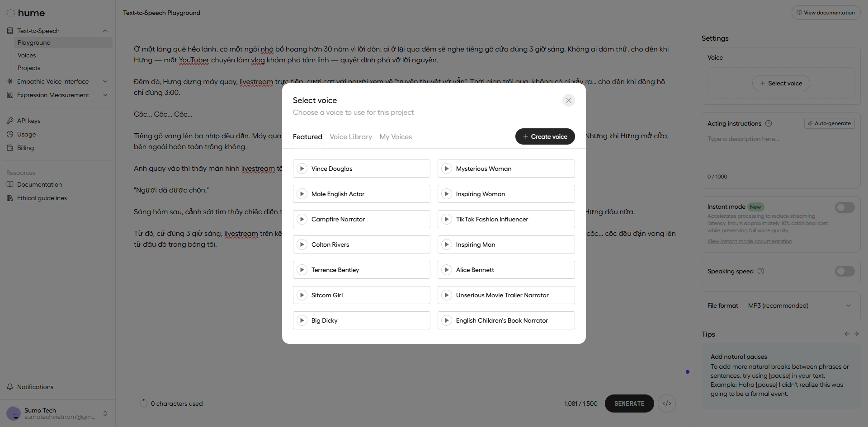Screen dimensions: 868x427
Task: Close the Select voice dialog
Action: 569,100
